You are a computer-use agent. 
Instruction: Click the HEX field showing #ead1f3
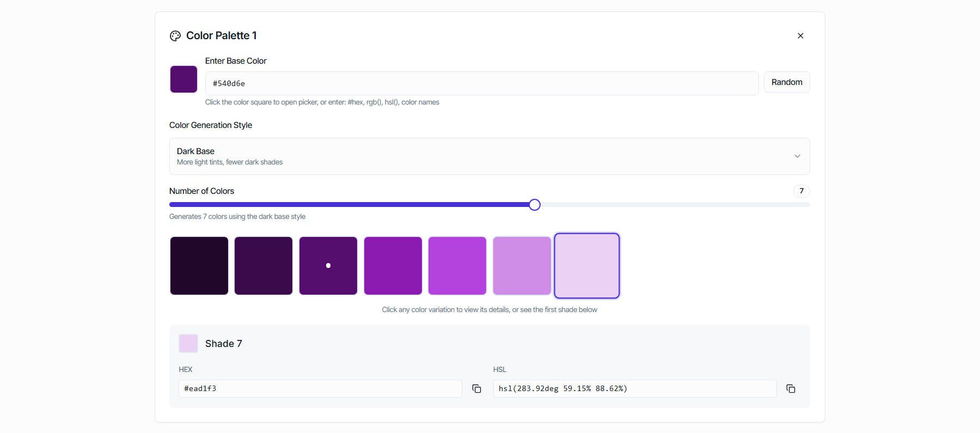(320, 388)
